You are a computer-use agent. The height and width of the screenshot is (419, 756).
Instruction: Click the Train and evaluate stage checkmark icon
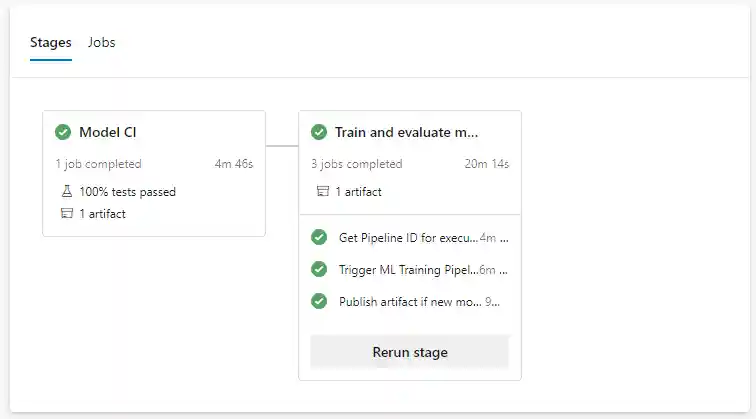[x=319, y=132]
